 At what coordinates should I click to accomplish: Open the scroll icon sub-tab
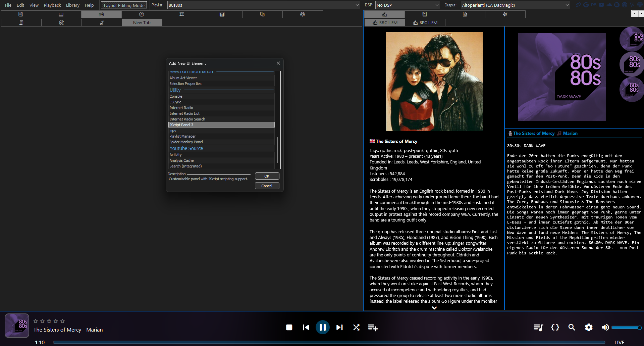(21, 23)
